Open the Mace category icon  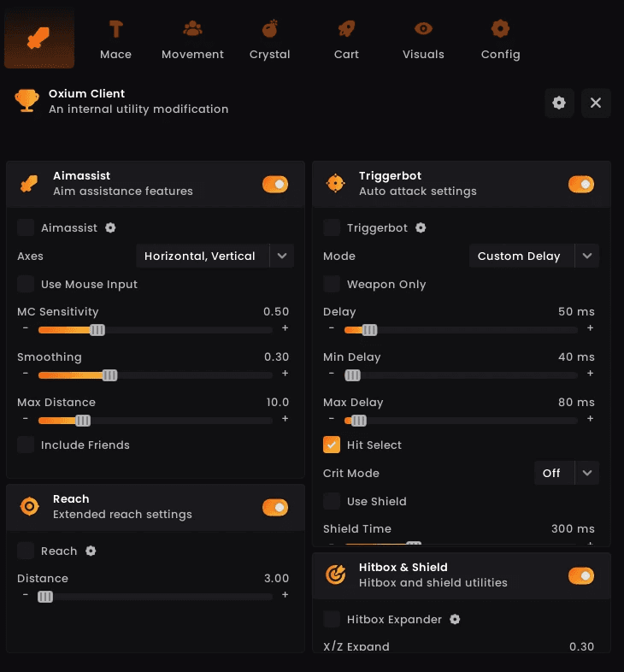point(115,30)
